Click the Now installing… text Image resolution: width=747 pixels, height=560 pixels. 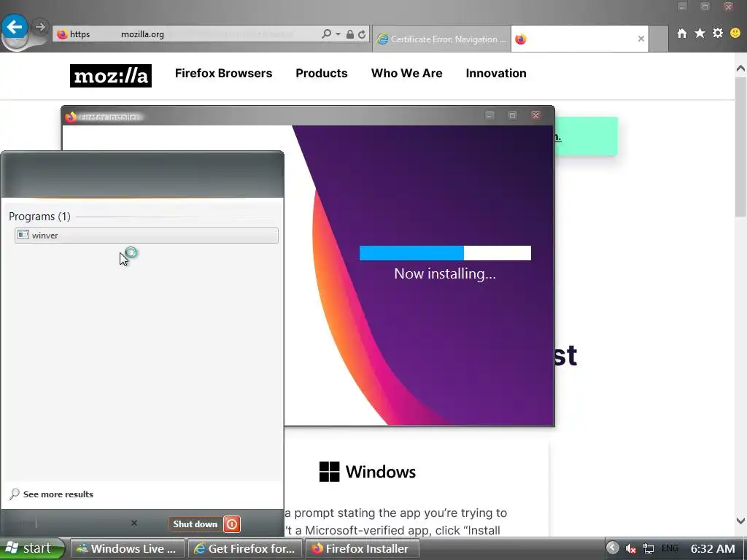click(x=445, y=274)
